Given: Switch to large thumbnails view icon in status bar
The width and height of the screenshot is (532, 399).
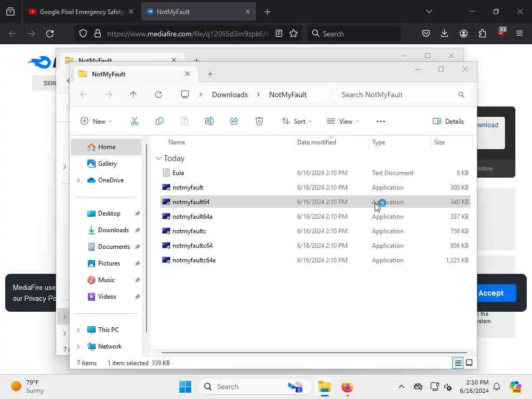Looking at the screenshot, I should (469, 363).
